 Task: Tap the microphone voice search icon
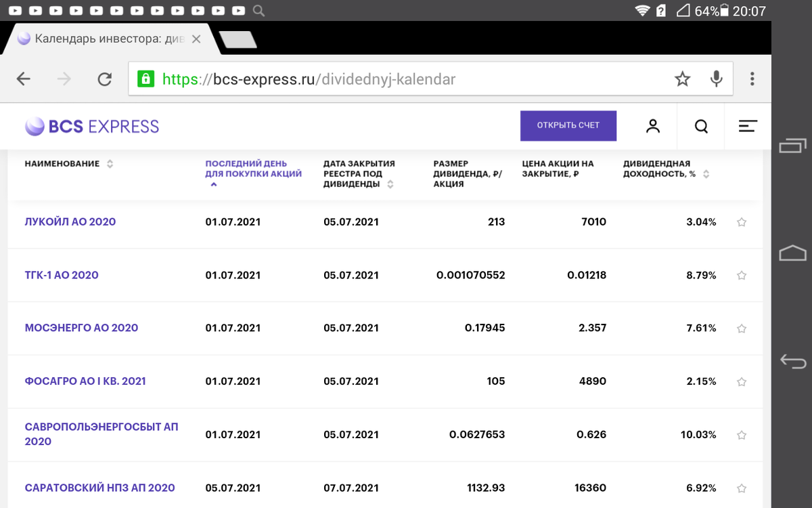[x=717, y=79]
